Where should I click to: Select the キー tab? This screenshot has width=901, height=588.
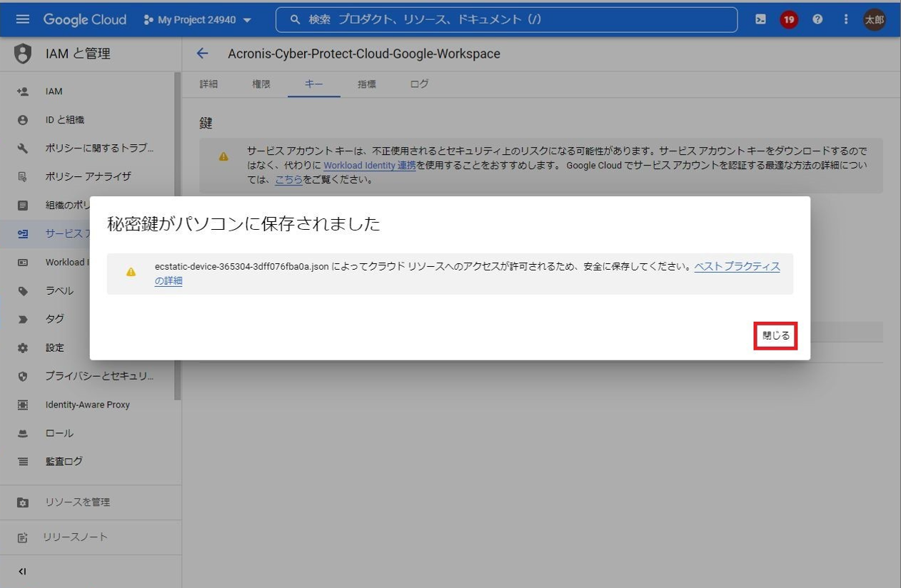[x=314, y=84]
